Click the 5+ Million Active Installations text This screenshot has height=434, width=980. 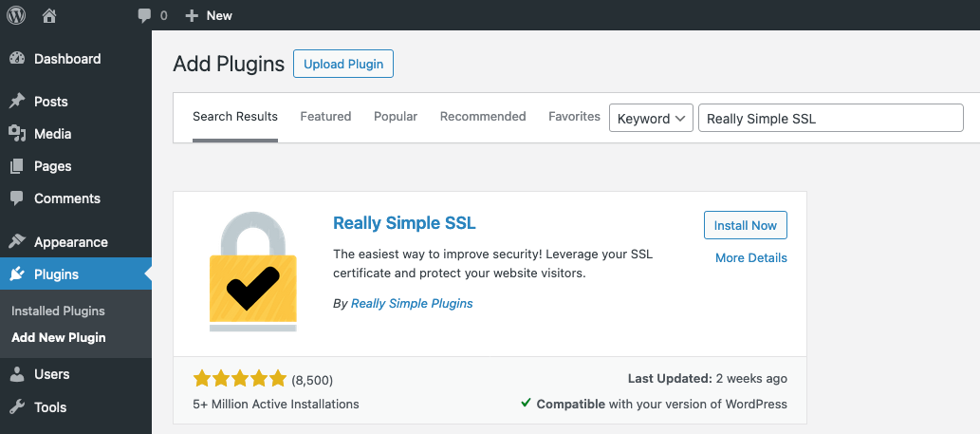point(276,404)
